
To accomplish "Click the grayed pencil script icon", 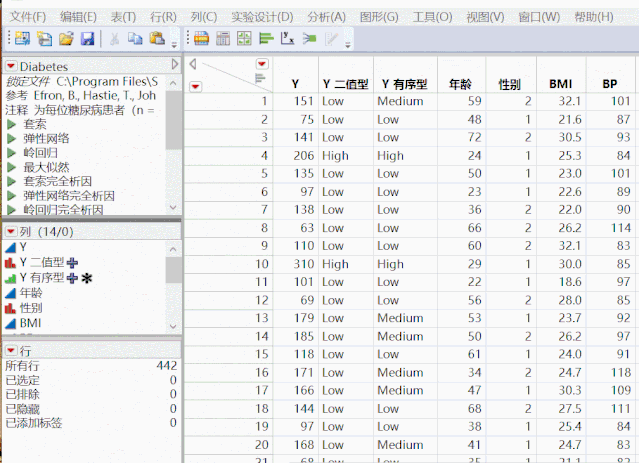I will coord(331,39).
